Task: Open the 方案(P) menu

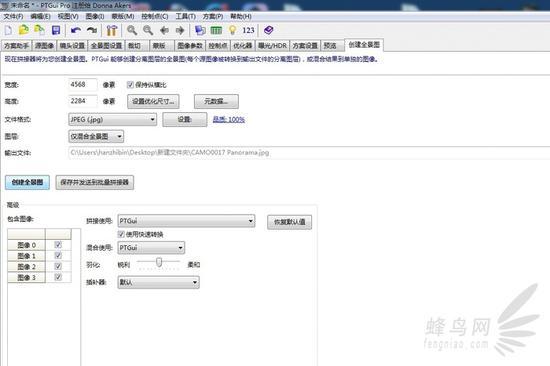Action: pyautogui.click(x=213, y=16)
